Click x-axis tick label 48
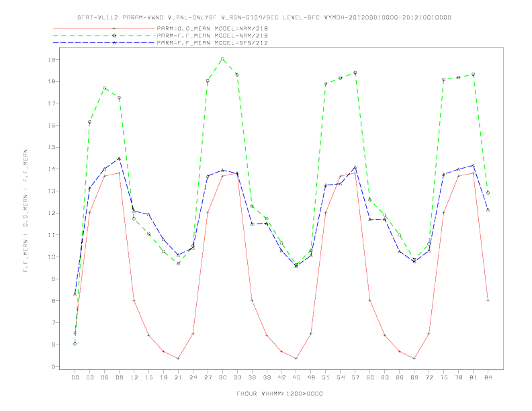The height and width of the screenshot is (411, 532). [x=311, y=377]
